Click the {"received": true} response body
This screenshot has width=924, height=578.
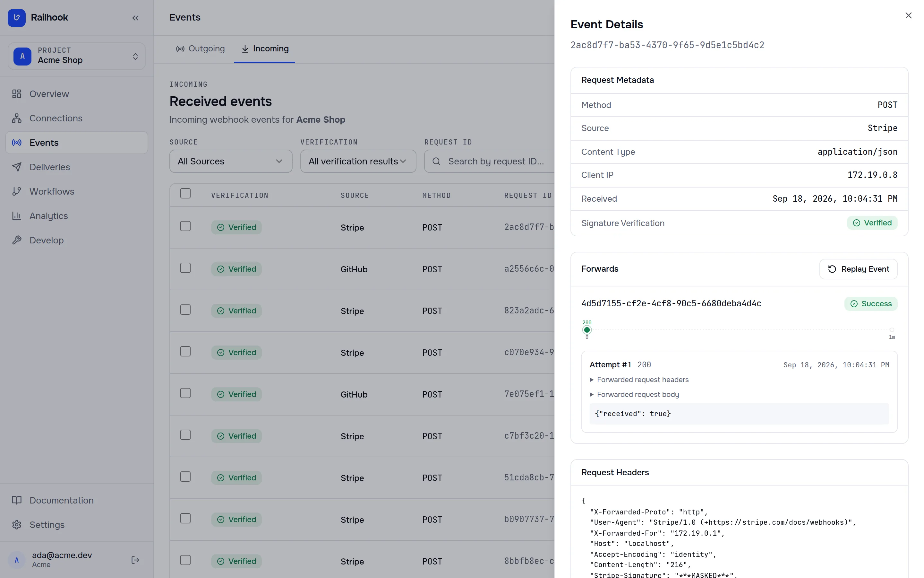pyautogui.click(x=739, y=414)
